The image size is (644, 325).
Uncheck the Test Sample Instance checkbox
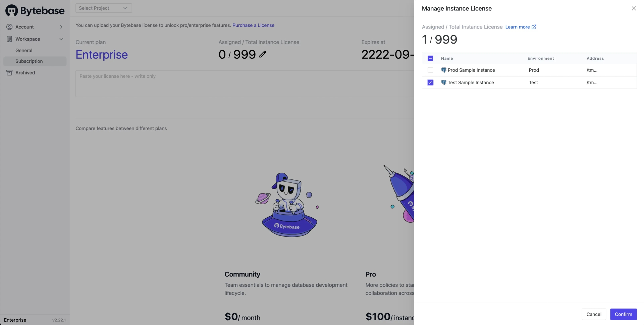click(430, 83)
